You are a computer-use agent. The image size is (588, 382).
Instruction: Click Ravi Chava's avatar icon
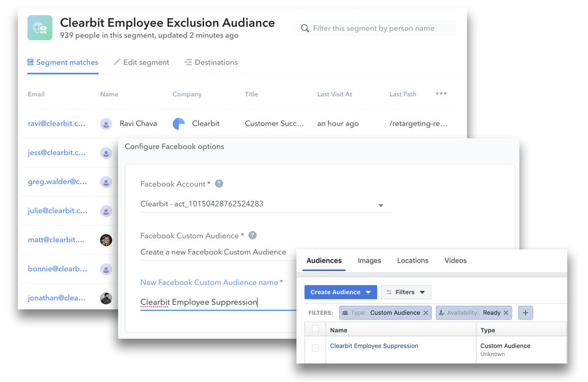[x=106, y=124]
